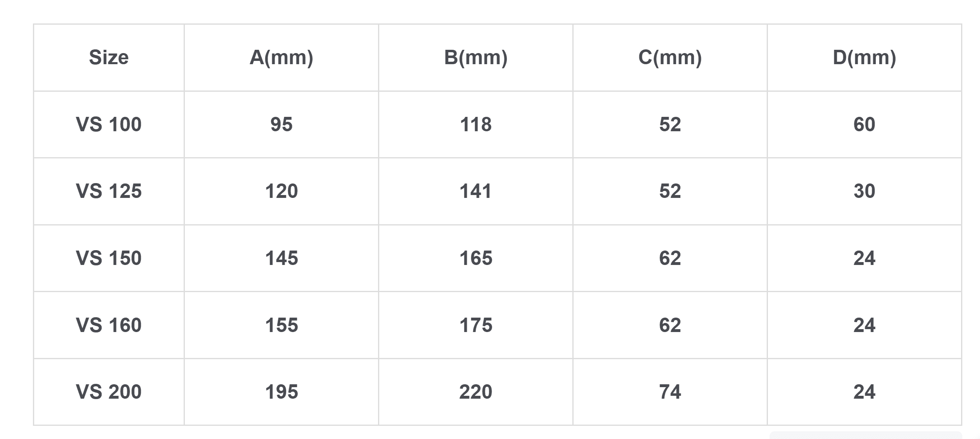The width and height of the screenshot is (980, 439).
Task: Click the D value 60 cell
Action: coord(864,124)
